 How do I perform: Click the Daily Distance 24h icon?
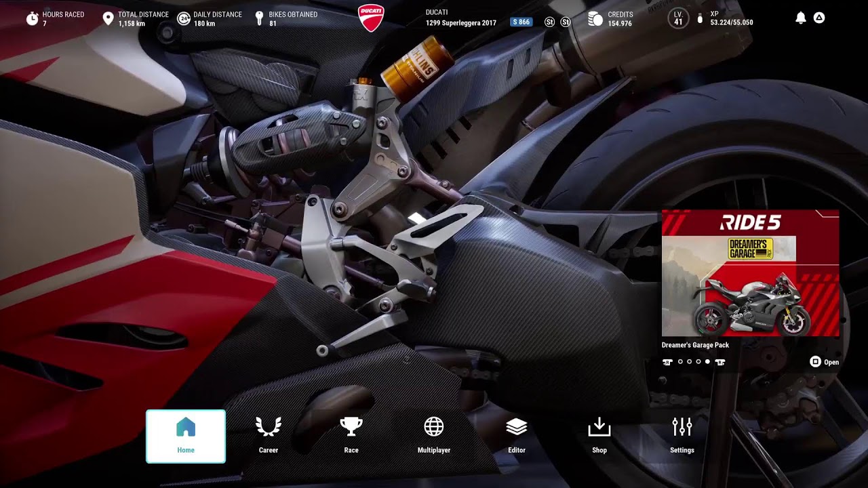coord(183,18)
